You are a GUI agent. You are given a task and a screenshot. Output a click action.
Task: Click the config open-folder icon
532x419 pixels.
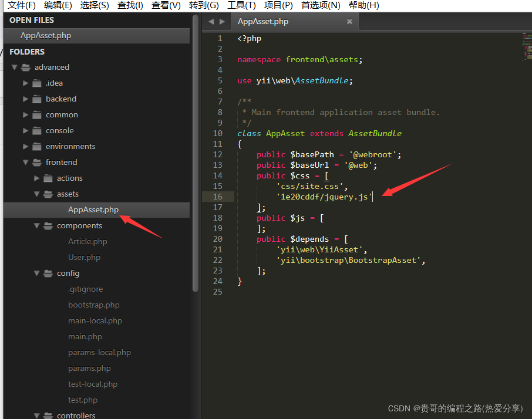pyautogui.click(x=48, y=273)
